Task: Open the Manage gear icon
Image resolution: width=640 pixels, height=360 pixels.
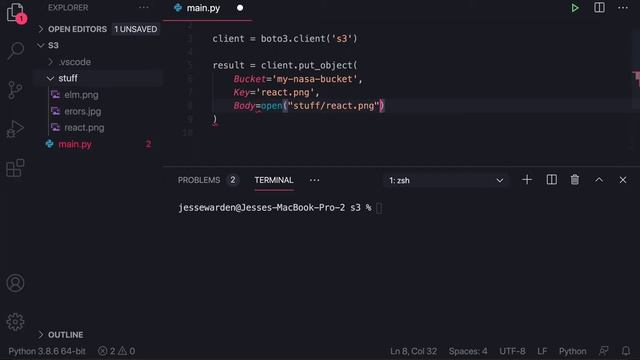Action: pos(16,322)
